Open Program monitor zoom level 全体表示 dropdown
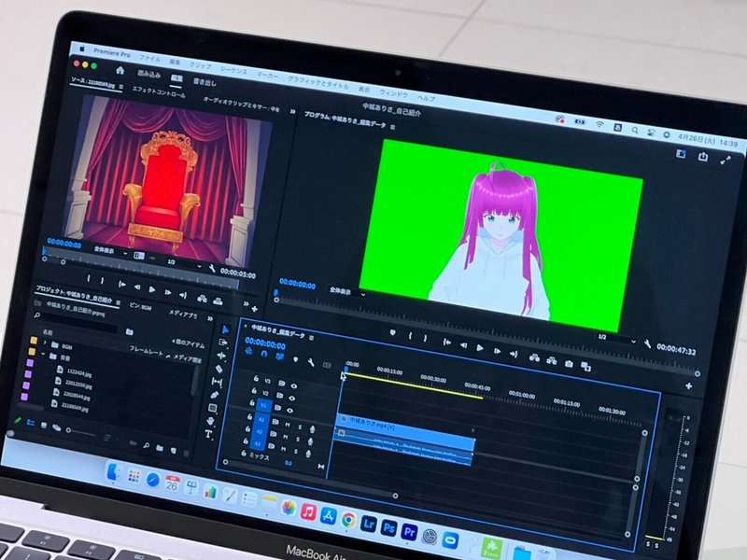Image resolution: width=747 pixels, height=560 pixels. [347, 292]
